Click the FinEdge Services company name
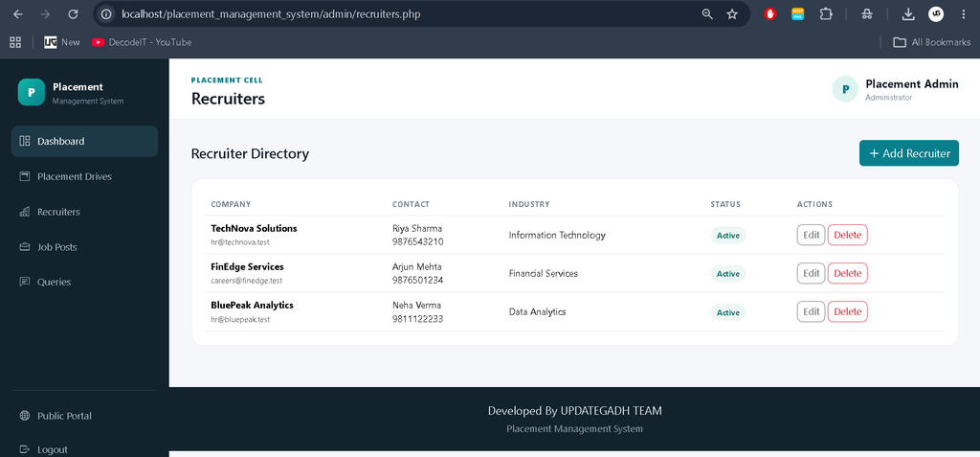Image resolution: width=980 pixels, height=457 pixels. tap(247, 266)
